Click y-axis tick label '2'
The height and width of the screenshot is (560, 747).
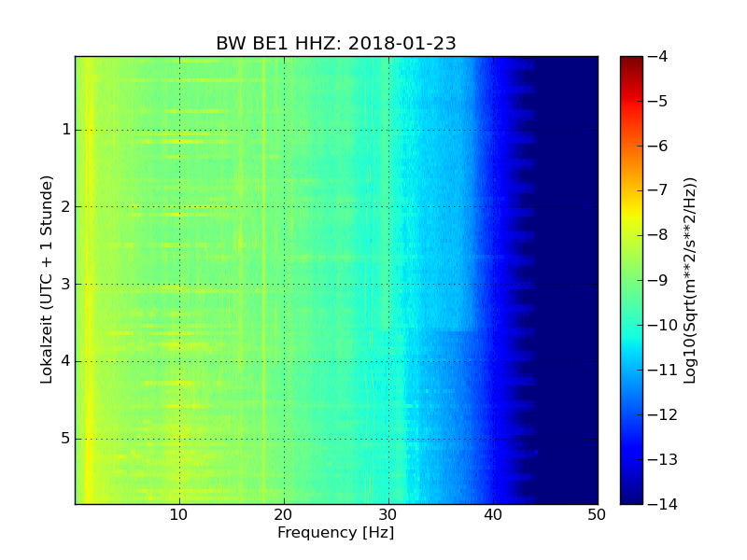[66, 206]
